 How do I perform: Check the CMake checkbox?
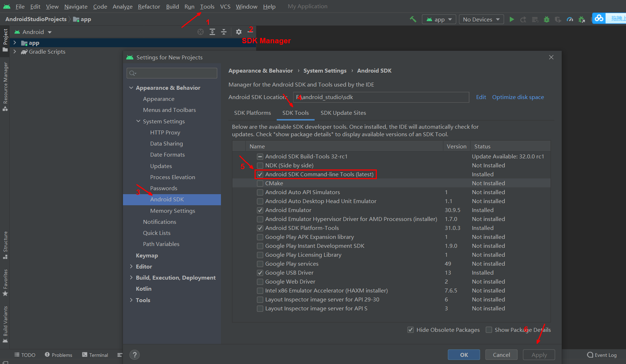(x=260, y=183)
